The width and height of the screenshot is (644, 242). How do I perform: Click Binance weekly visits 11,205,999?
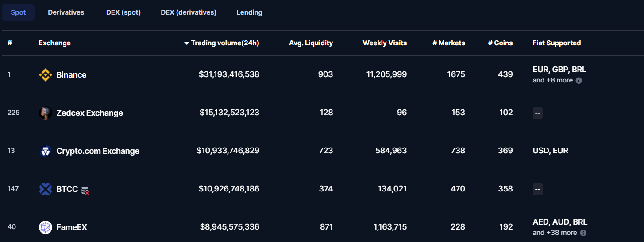[x=386, y=74]
